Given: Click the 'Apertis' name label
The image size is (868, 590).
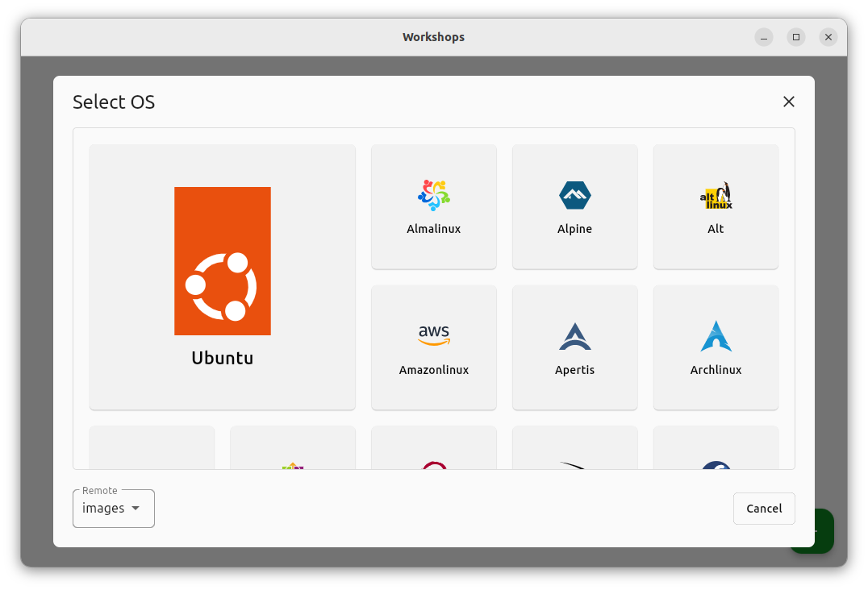Looking at the screenshot, I should pyautogui.click(x=574, y=370).
